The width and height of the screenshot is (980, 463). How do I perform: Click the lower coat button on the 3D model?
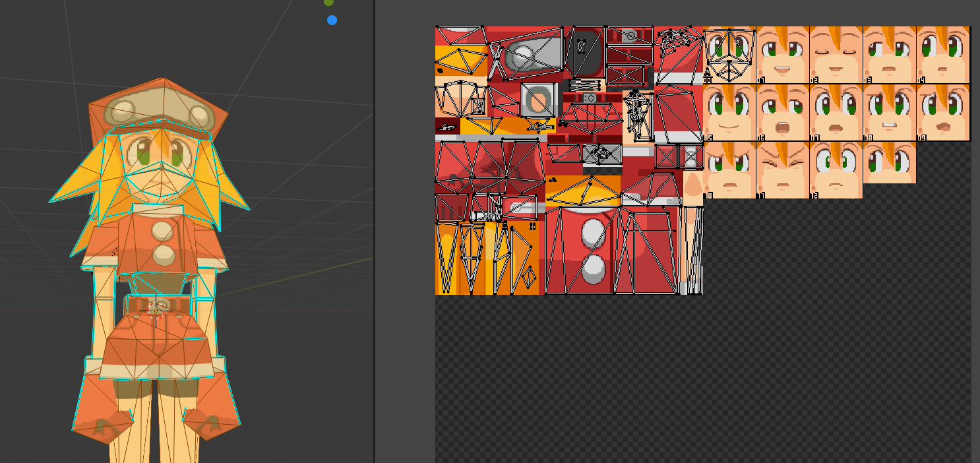(164, 255)
